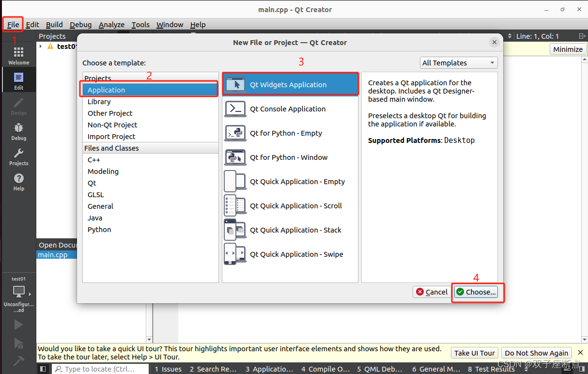588x374 pixels.
Task: Click the Minimize button in editor
Action: (x=568, y=49)
